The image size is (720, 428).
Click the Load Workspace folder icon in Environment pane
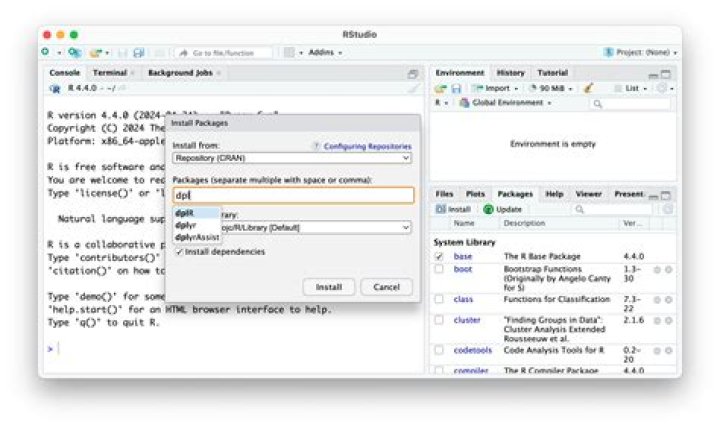pyautogui.click(x=440, y=88)
